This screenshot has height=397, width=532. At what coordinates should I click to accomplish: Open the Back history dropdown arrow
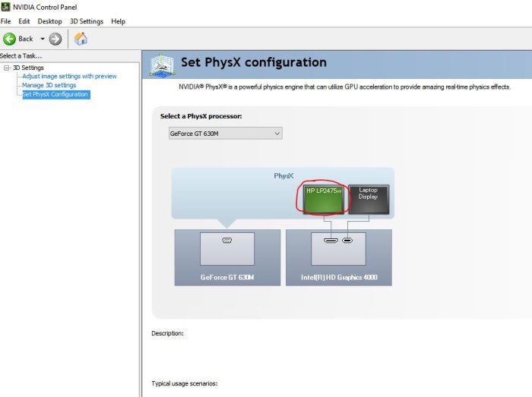[43, 39]
